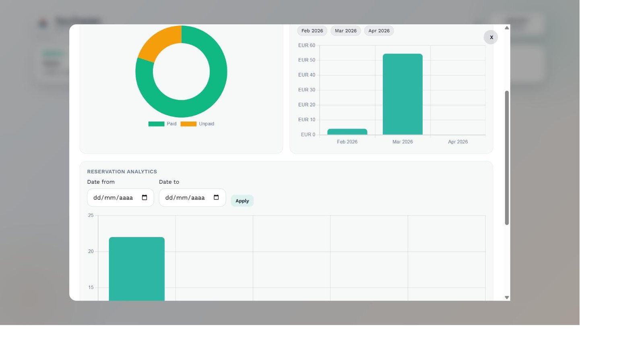Open the calendar picker in Date to
The height and width of the screenshot is (361, 644).
pos(216,197)
